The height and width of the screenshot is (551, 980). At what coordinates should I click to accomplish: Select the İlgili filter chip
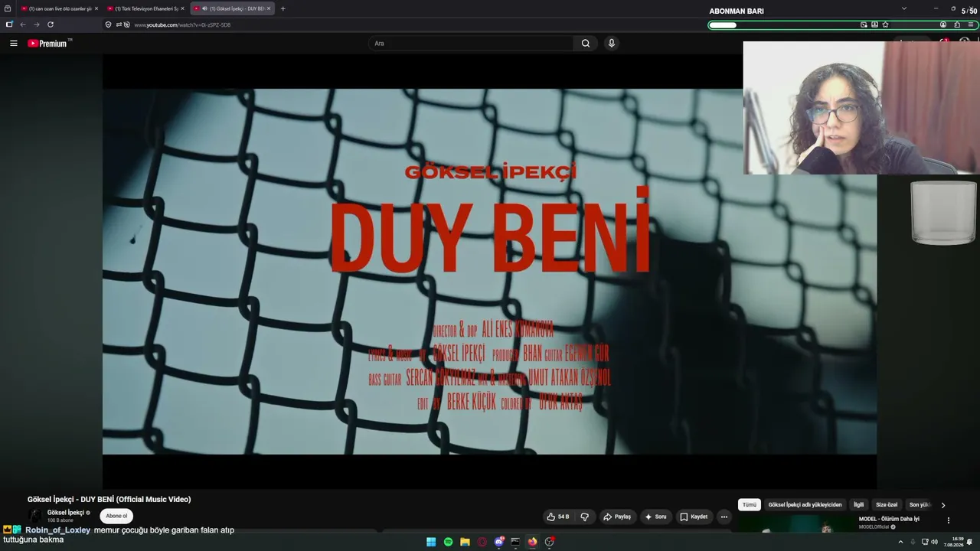tap(859, 505)
